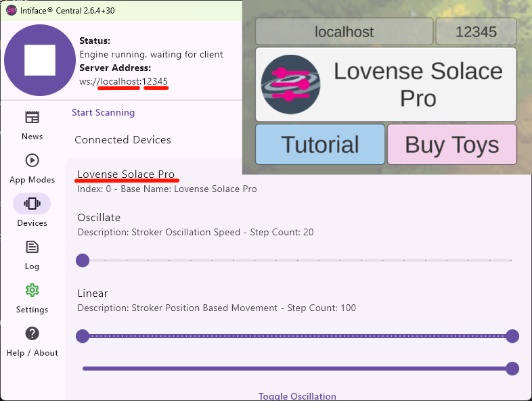Click the Oscillate heading
532x401 pixels.
pos(99,218)
